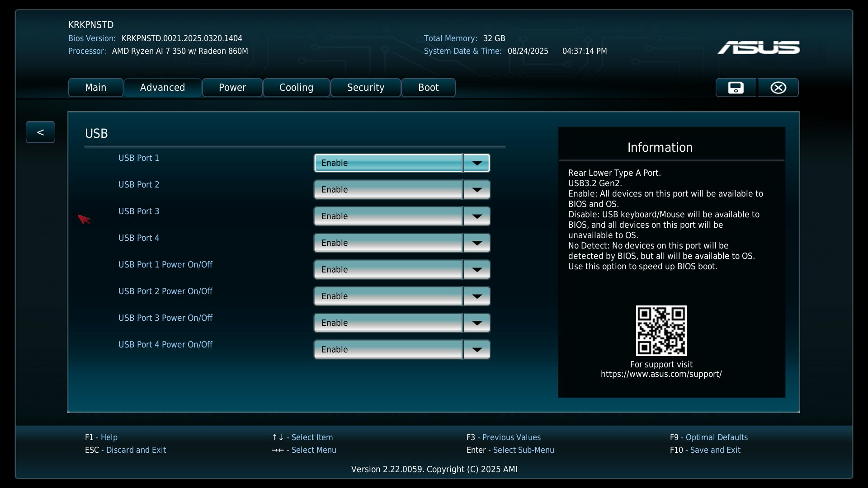Click the back arrow button
Screen dimensions: 868x488
40,132
